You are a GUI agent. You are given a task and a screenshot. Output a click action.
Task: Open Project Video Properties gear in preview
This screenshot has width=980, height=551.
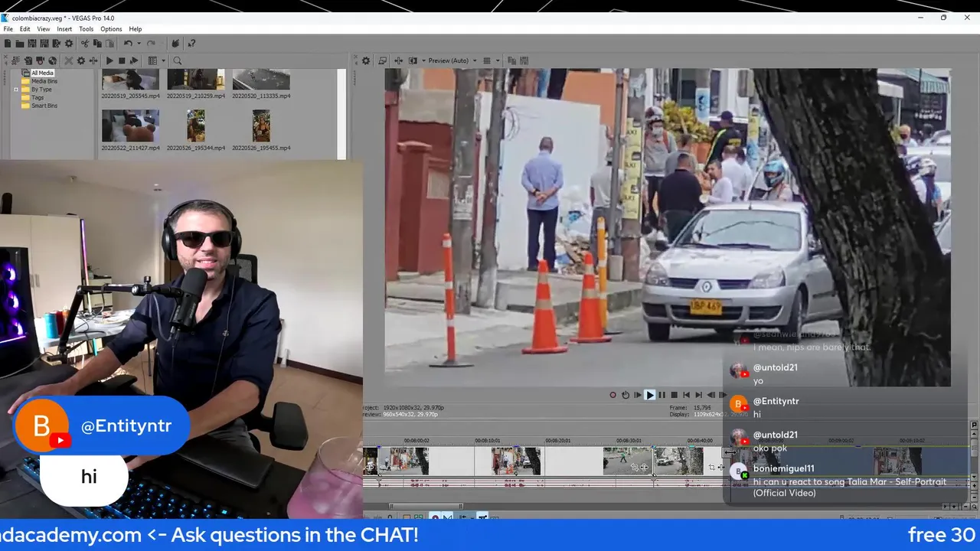click(366, 60)
